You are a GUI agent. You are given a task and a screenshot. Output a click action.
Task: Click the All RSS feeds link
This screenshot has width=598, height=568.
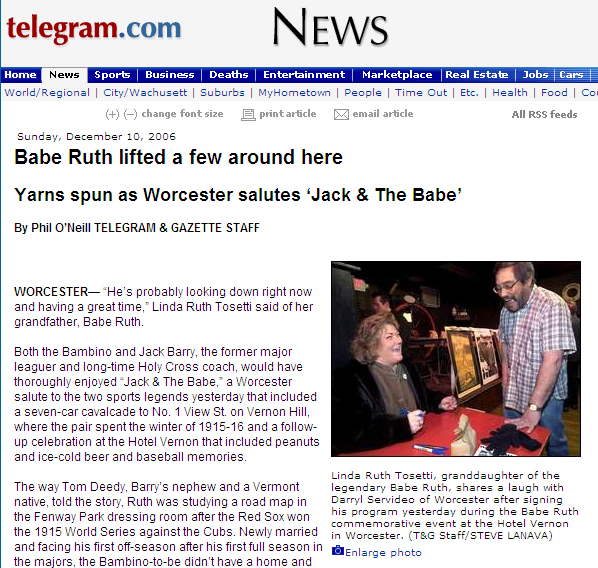[544, 114]
